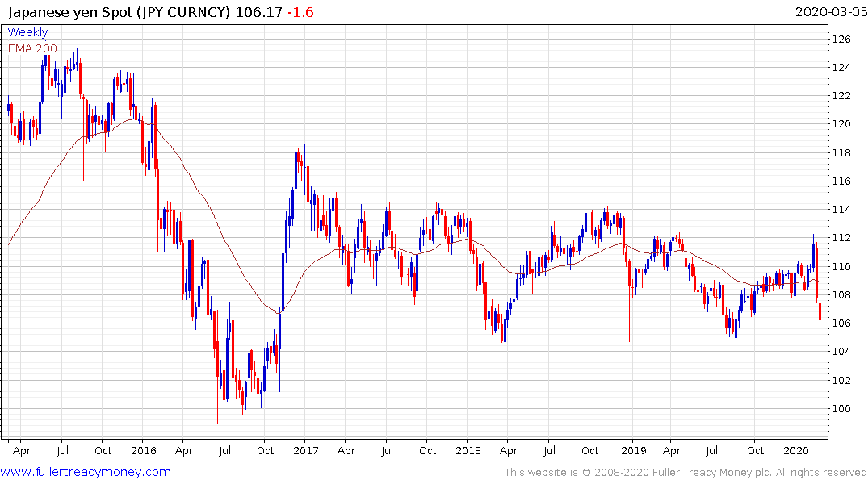Click the date label 2020-03-05
This screenshot has width=868, height=484.
coord(831,12)
